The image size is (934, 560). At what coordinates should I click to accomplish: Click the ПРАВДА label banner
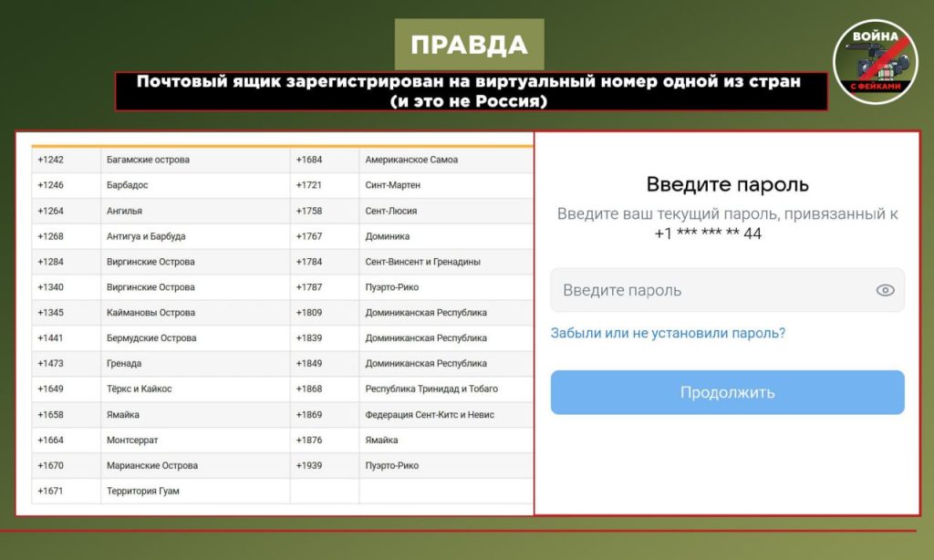[x=469, y=45]
